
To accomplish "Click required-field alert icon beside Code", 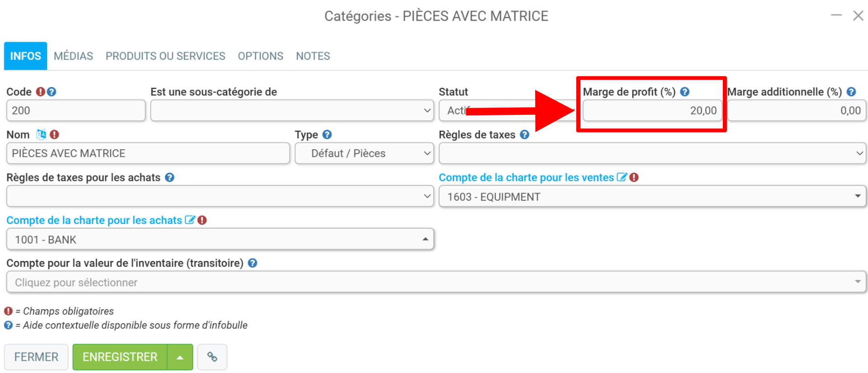I will click(x=41, y=92).
